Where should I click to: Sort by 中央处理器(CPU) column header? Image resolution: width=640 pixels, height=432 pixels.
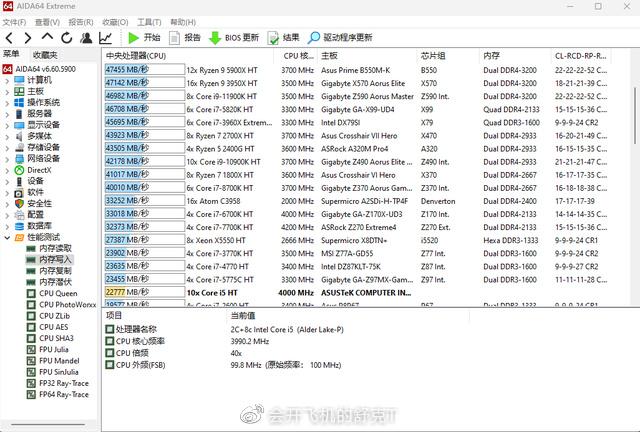[x=188, y=56]
